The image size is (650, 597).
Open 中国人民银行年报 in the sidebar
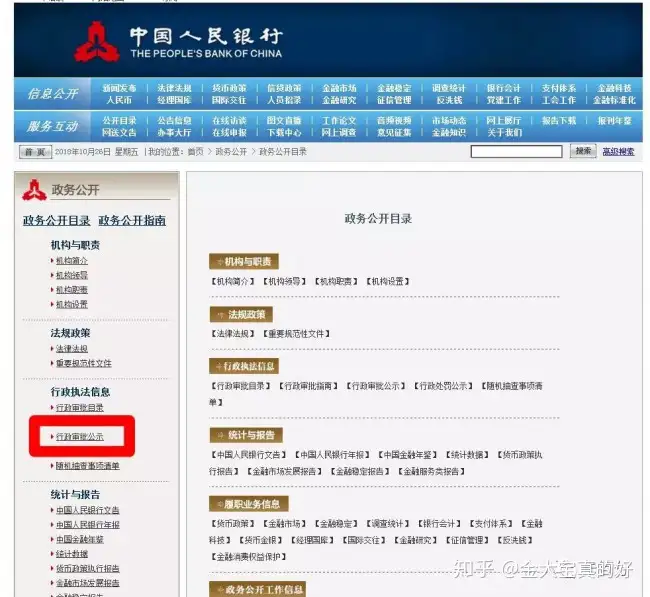pyautogui.click(x=87, y=524)
